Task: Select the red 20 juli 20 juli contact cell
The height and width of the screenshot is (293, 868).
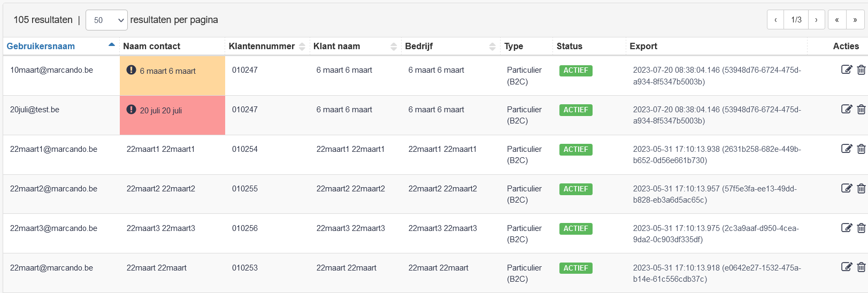Action: click(x=172, y=115)
